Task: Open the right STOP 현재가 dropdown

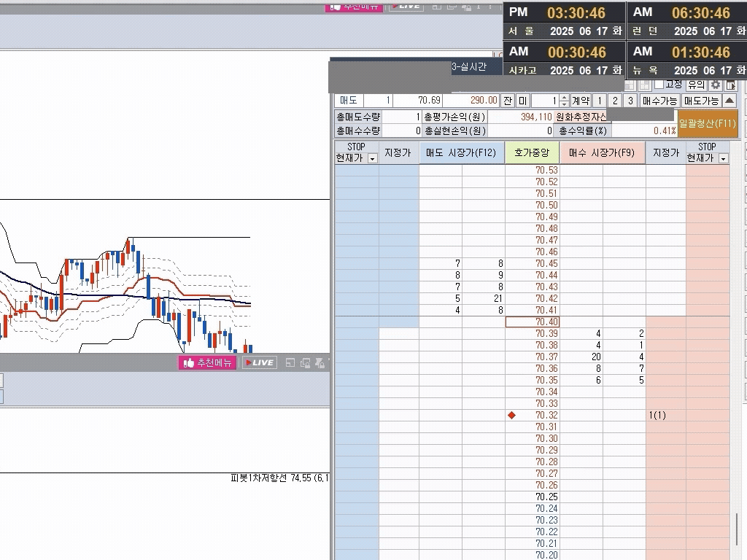Action: coord(723,158)
